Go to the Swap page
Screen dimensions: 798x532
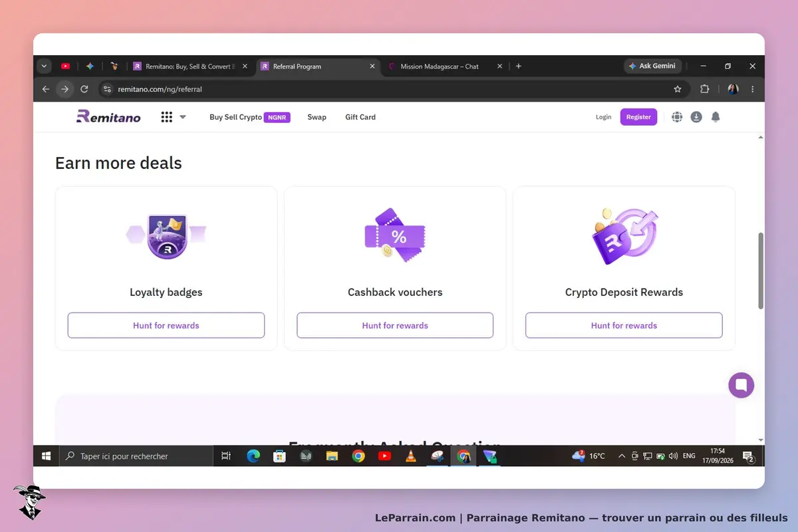point(317,117)
